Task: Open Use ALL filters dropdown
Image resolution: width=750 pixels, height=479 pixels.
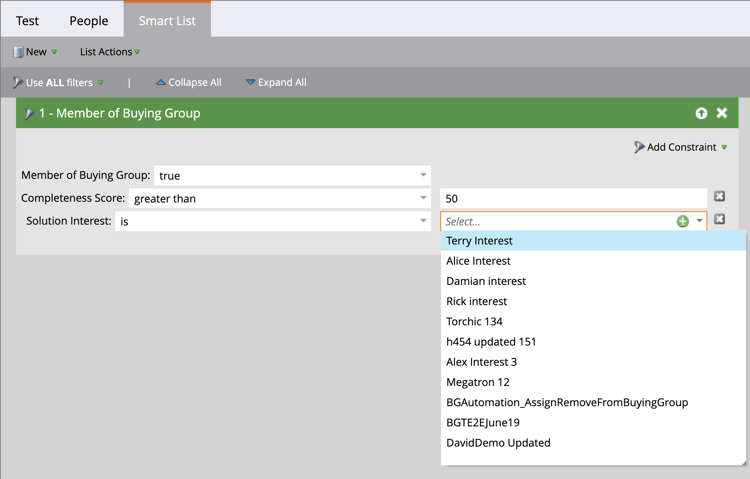Action: coord(58,82)
